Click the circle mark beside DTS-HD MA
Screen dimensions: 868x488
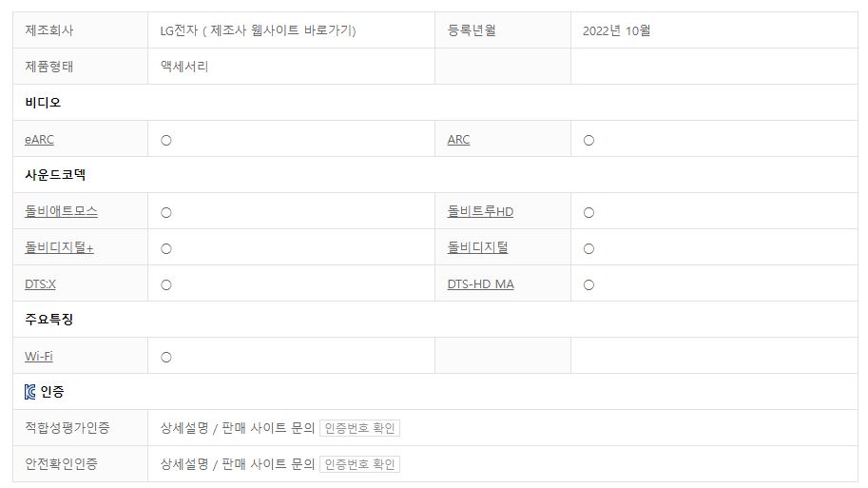588,284
